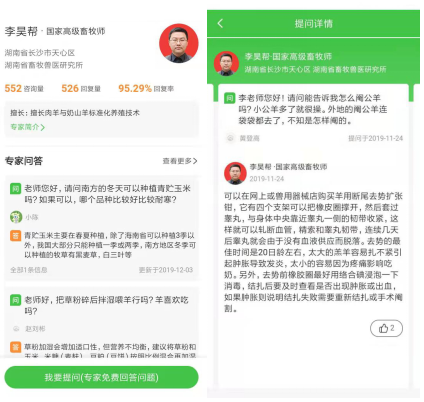The height and width of the screenshot is (402, 424).
Task: Tap orange 答 icon on corn answer
Action: [15, 236]
